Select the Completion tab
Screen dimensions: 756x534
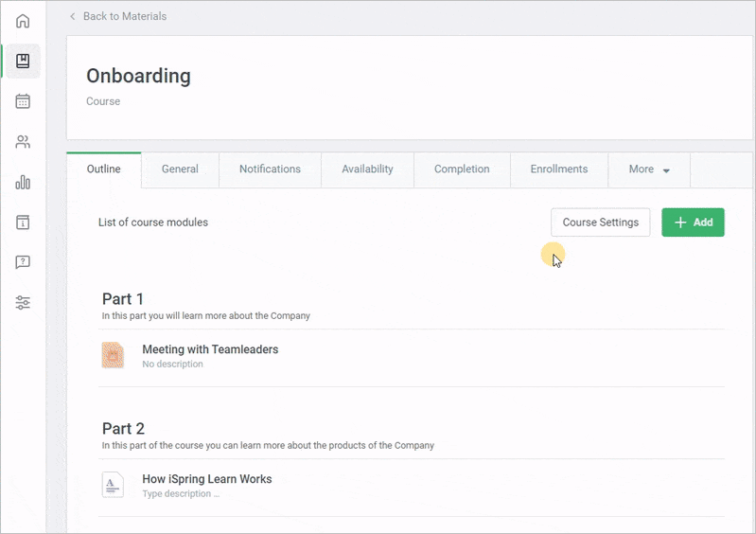[462, 169]
